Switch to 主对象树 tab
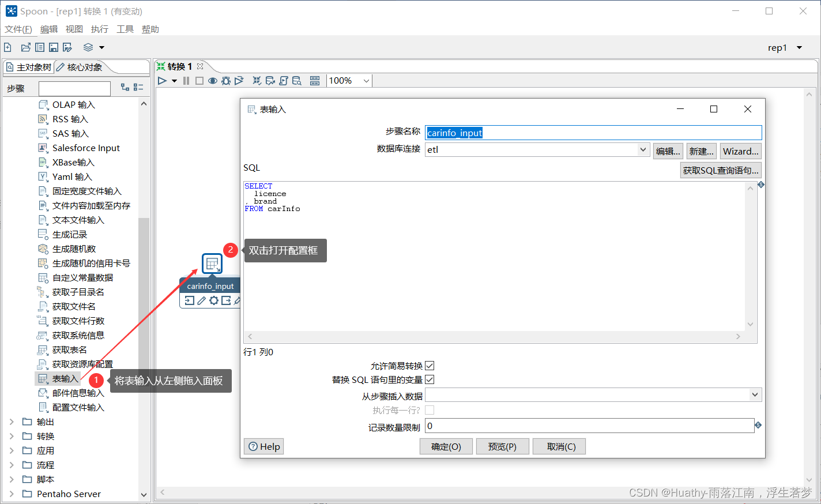Image resolution: width=821 pixels, height=504 pixels. 28,67
